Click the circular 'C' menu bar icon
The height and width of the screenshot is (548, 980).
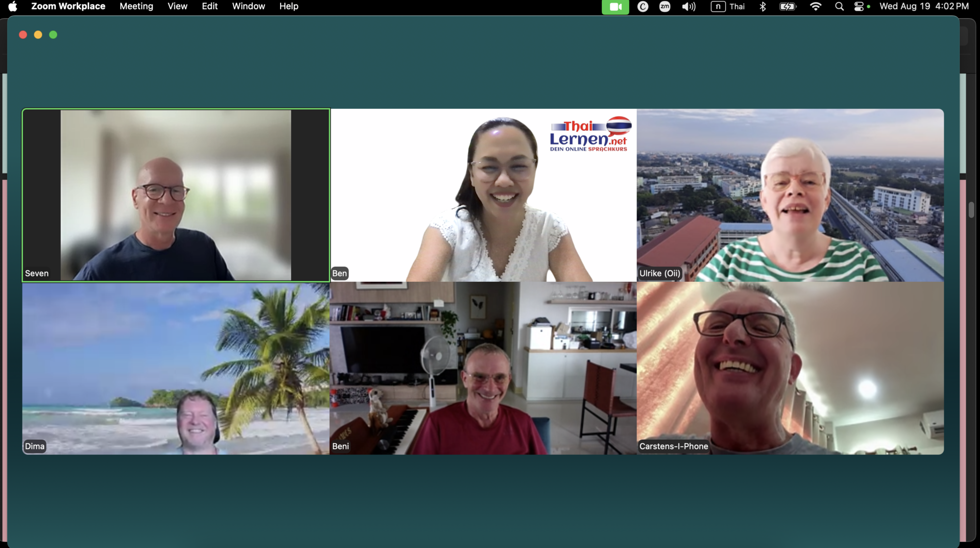642,6
